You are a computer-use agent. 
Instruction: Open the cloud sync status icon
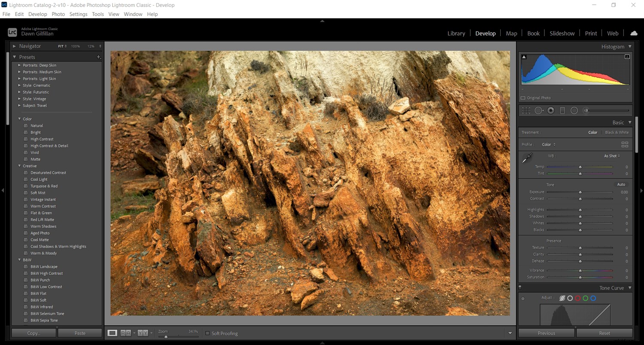634,33
